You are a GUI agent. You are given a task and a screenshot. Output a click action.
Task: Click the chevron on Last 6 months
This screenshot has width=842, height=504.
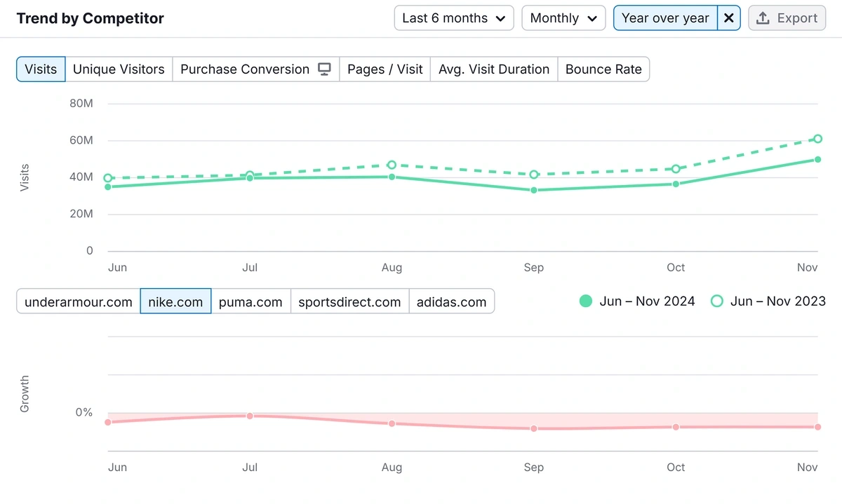(500, 19)
